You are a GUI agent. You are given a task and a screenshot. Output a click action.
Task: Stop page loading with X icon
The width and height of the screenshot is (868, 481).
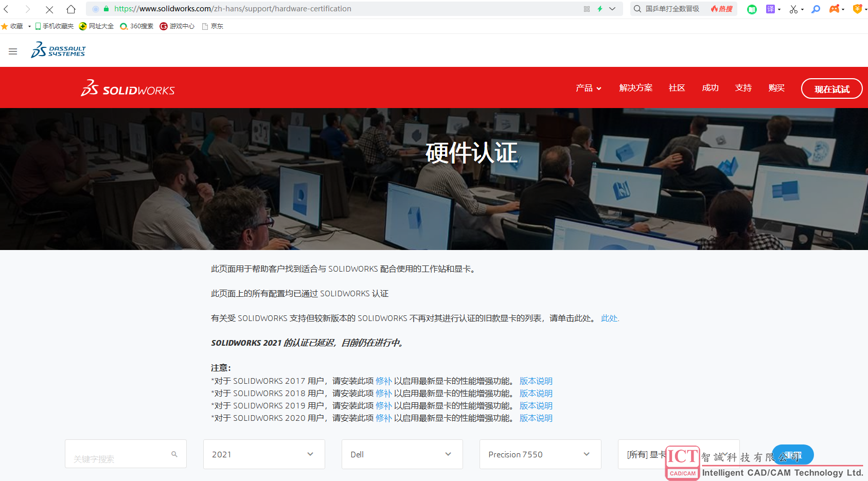pos(49,9)
